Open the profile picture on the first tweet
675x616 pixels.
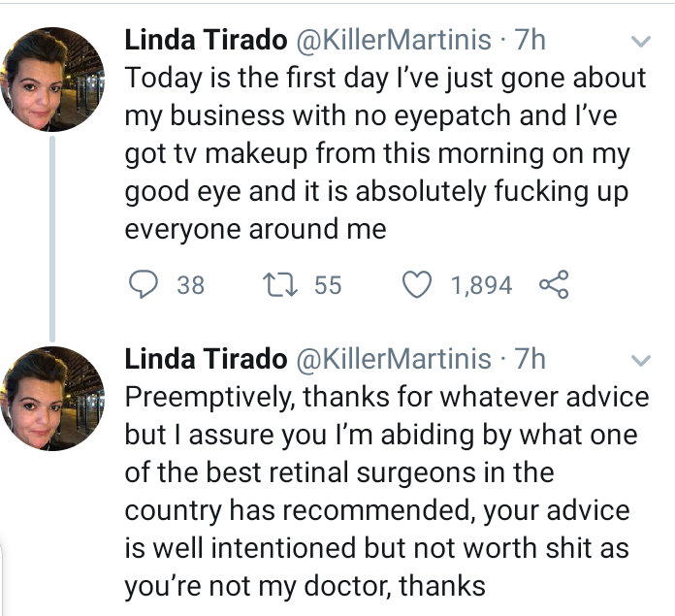tap(52, 80)
